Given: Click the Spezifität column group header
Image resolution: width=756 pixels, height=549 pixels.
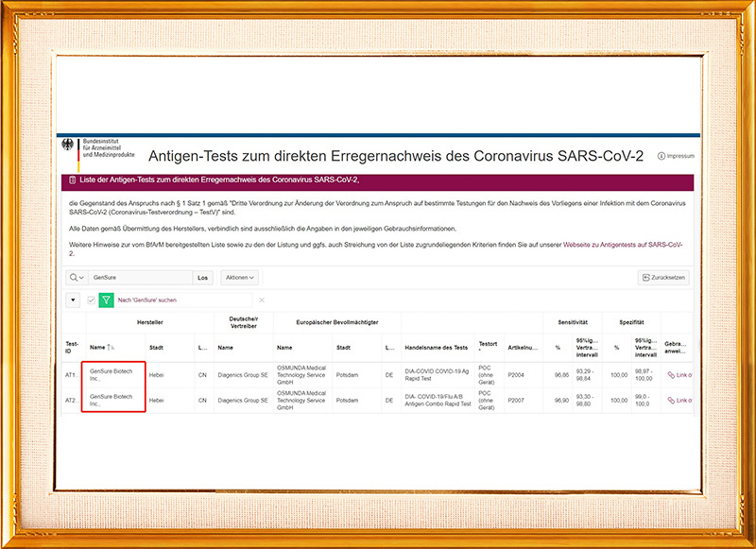Looking at the screenshot, I should click(x=631, y=322).
